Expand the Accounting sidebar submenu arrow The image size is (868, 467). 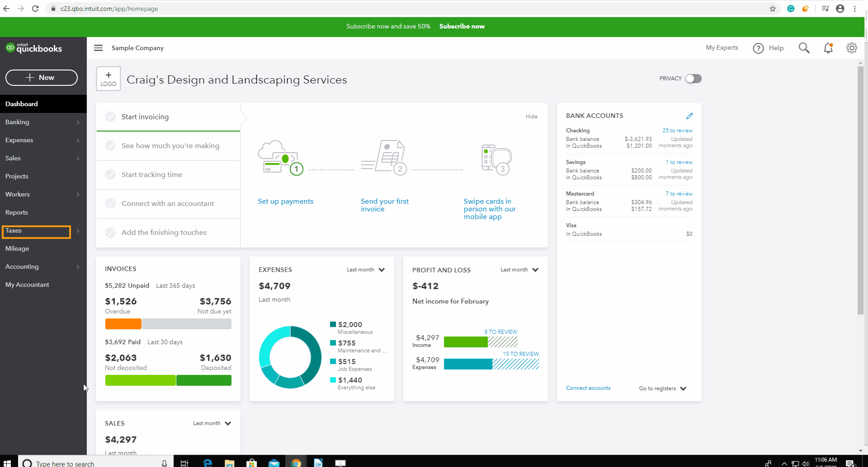pyautogui.click(x=78, y=267)
